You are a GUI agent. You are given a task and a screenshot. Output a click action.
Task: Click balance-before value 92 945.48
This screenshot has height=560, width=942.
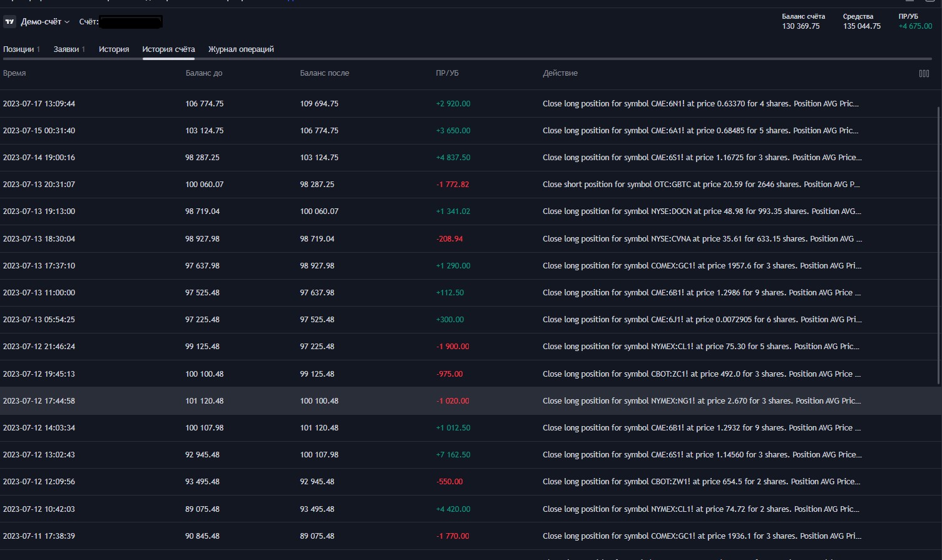(x=202, y=455)
